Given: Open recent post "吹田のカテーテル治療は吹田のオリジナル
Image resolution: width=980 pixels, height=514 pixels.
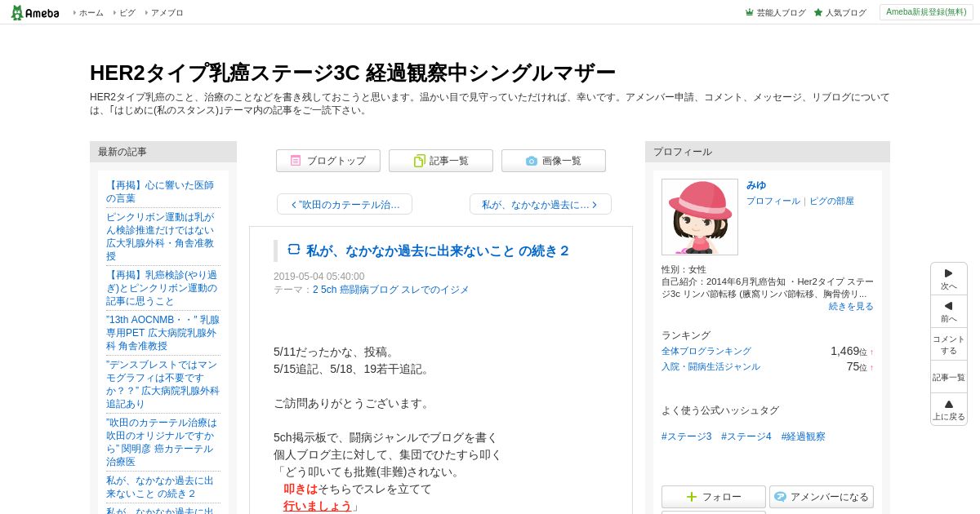Looking at the screenshot, I should click(163, 442).
